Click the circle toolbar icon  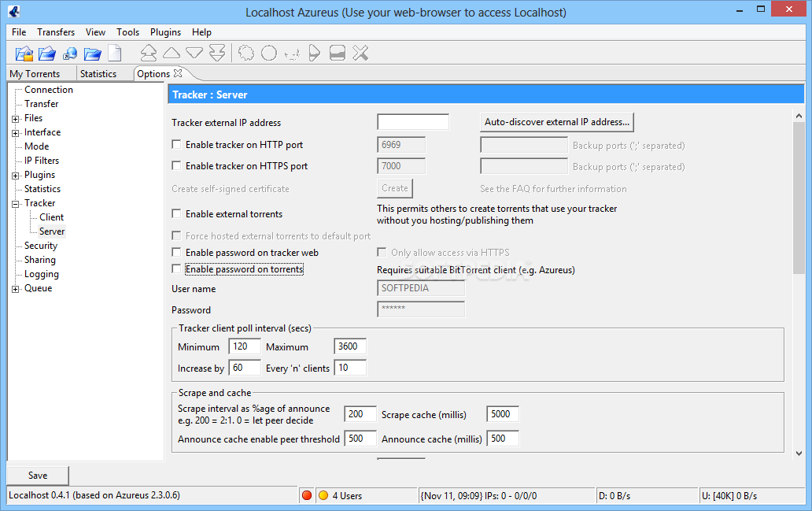(x=269, y=53)
